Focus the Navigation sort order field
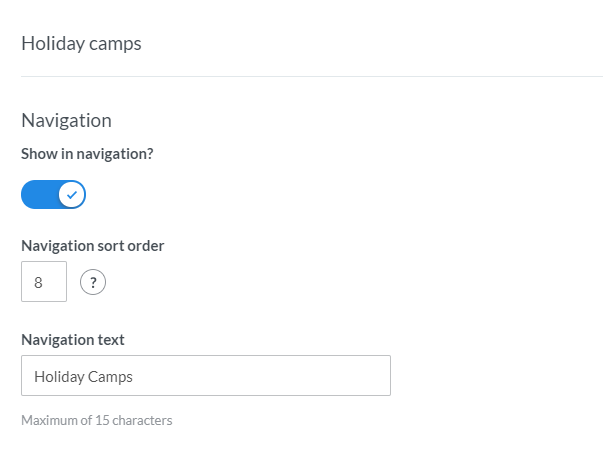603x473 pixels. (44, 282)
